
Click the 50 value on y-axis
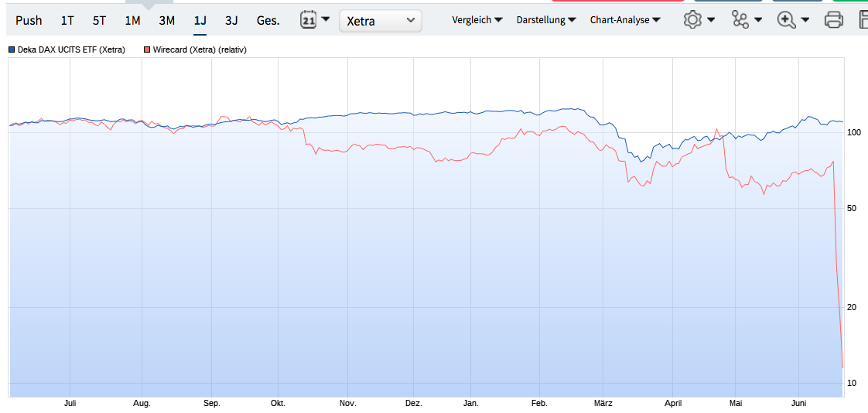pyautogui.click(x=852, y=208)
